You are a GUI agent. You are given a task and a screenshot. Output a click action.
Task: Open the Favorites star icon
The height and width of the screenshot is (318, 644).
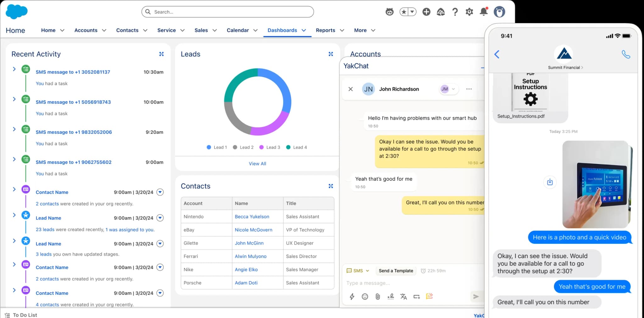[x=404, y=12]
